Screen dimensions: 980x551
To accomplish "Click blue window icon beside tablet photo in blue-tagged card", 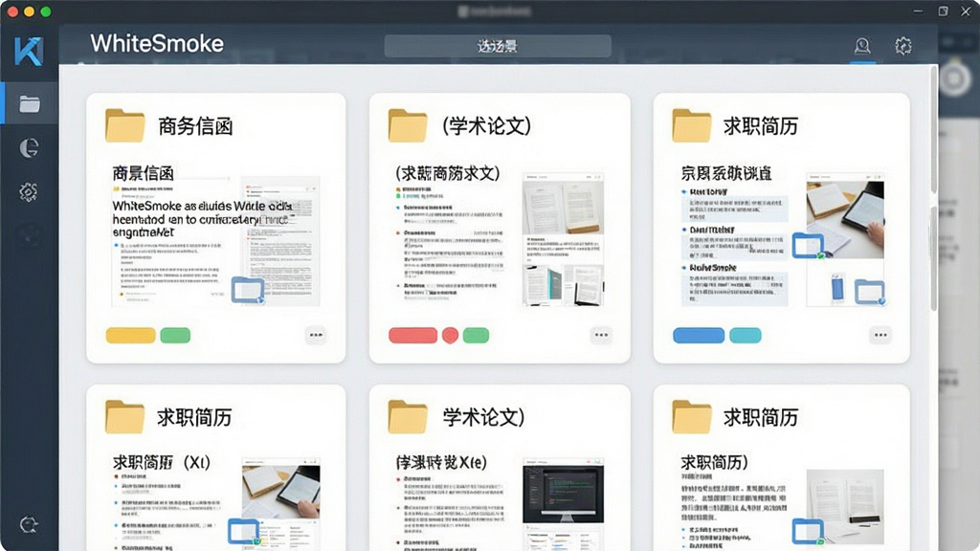I will (808, 246).
